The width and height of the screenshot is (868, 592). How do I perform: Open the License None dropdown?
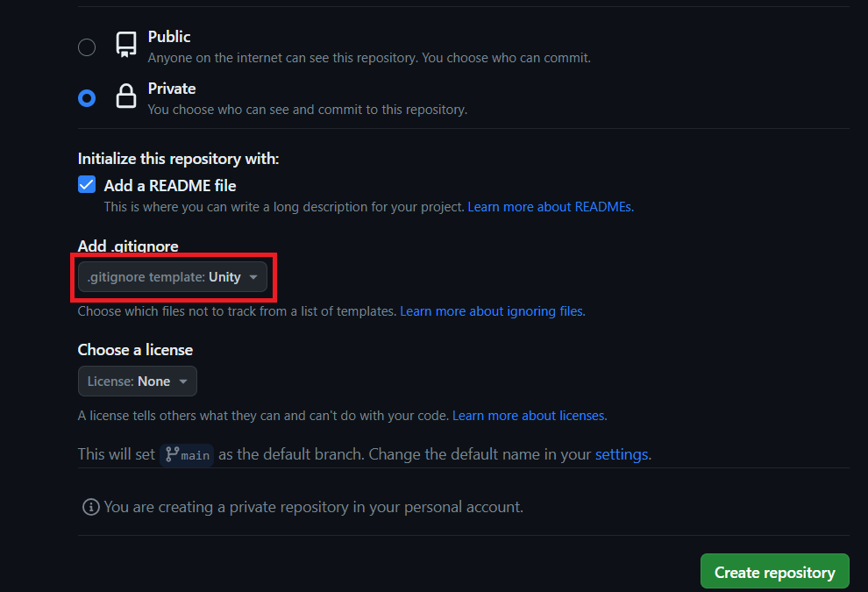tap(137, 382)
